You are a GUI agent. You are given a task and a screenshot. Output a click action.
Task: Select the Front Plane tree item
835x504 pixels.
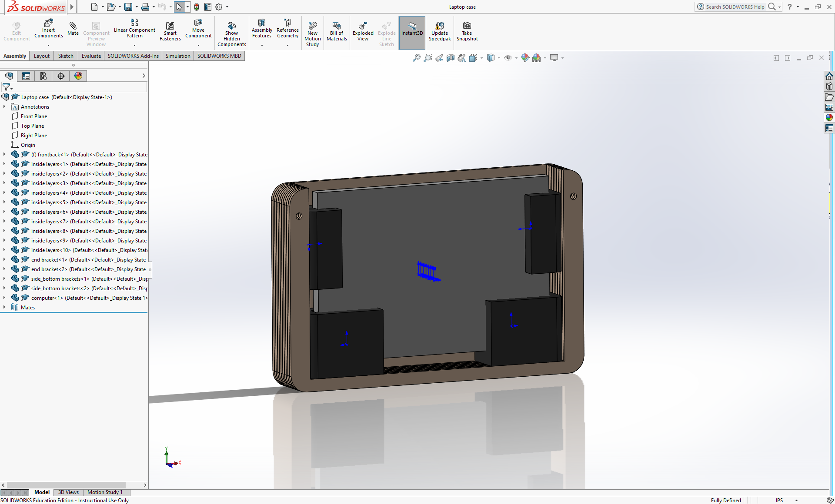click(x=34, y=116)
